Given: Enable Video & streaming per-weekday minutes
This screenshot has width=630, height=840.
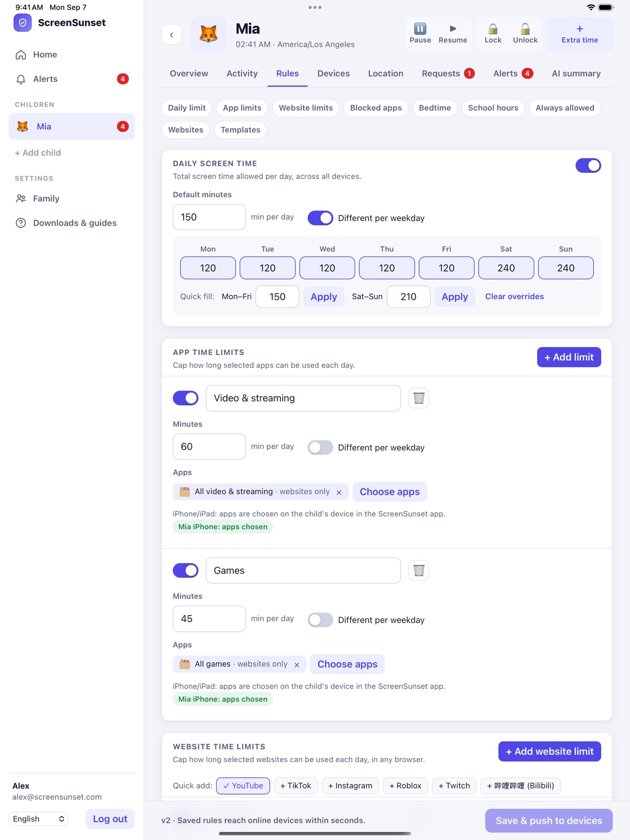Looking at the screenshot, I should pos(320,447).
